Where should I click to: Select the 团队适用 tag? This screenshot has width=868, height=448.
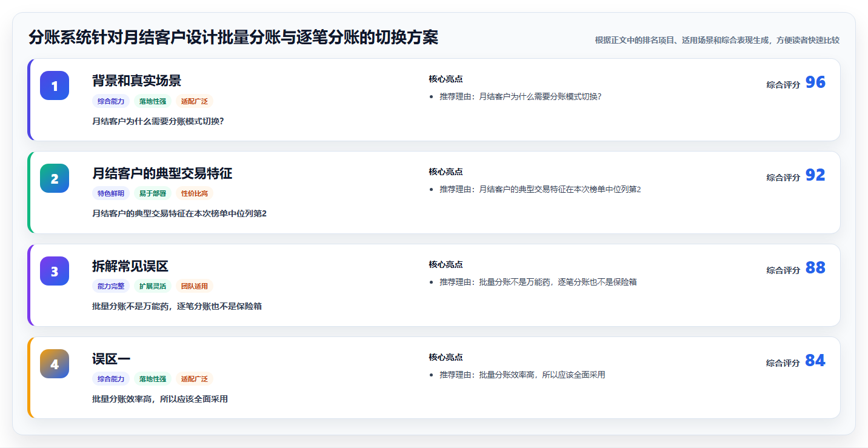click(x=195, y=286)
